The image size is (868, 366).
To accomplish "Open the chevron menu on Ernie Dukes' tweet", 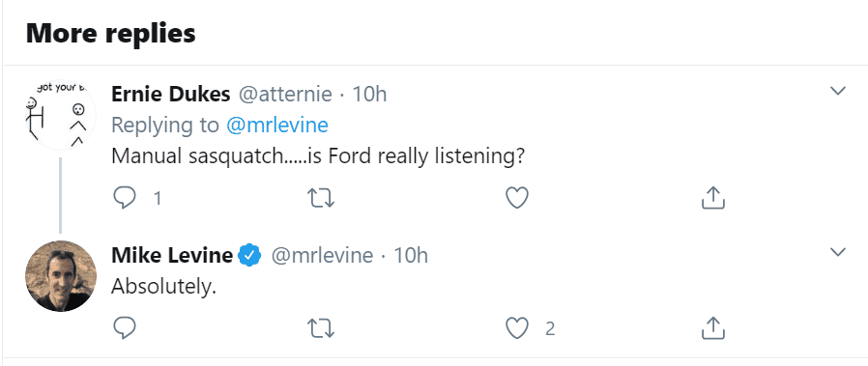I will click(838, 91).
